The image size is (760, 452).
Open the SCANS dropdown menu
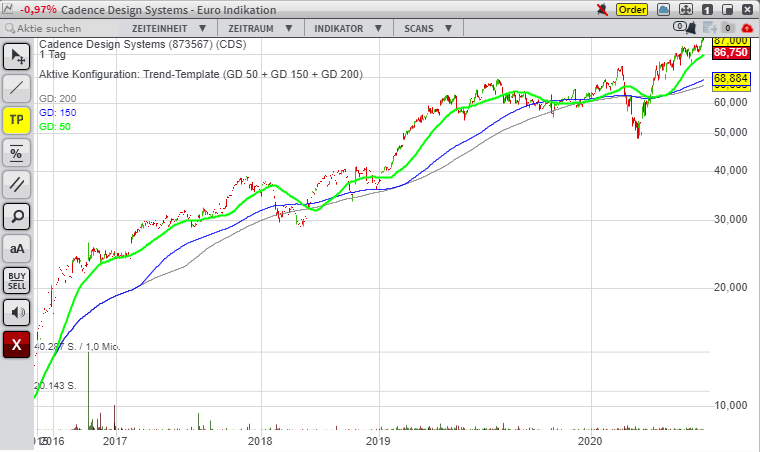click(428, 29)
